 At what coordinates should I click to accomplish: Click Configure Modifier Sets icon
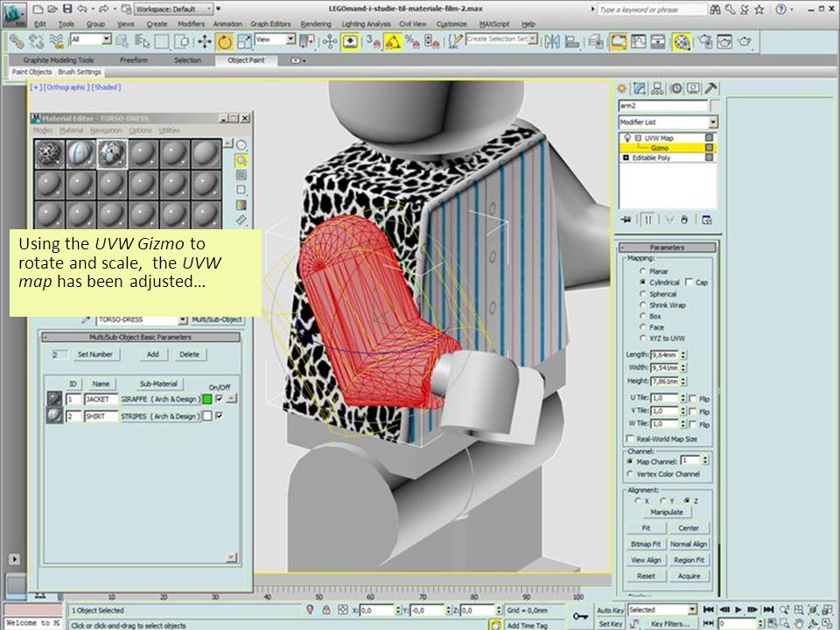(x=707, y=220)
